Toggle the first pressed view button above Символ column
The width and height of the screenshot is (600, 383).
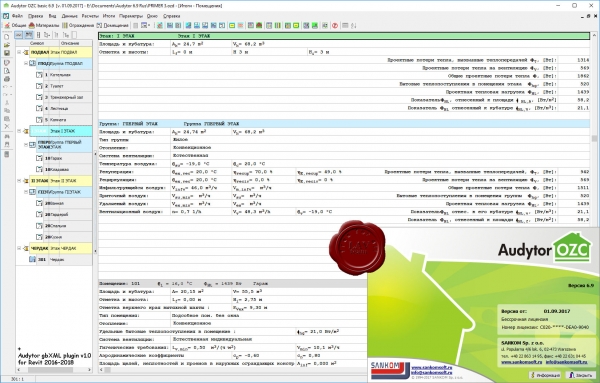point(19,35)
